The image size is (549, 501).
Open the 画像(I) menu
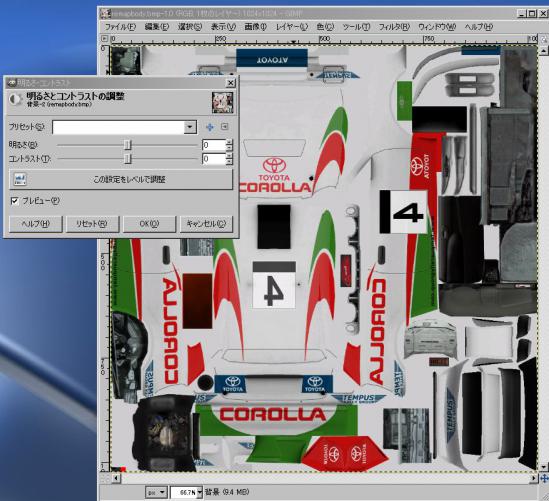[256, 27]
